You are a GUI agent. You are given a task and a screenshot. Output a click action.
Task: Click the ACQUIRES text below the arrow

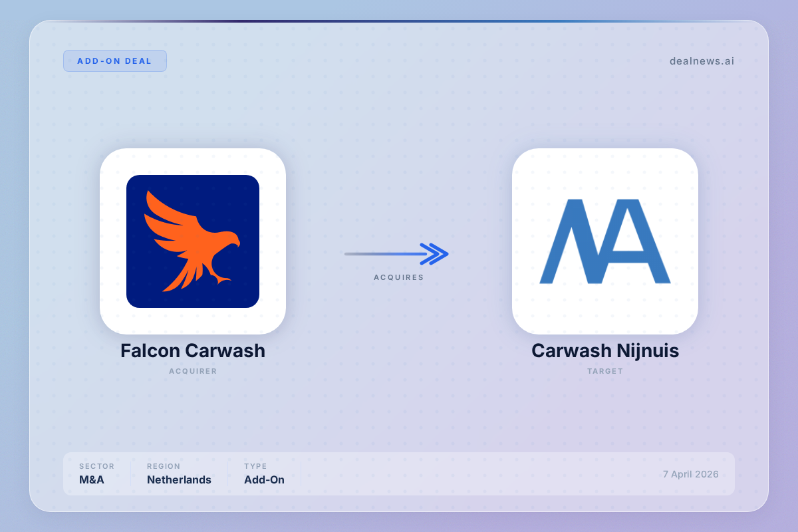point(398,277)
